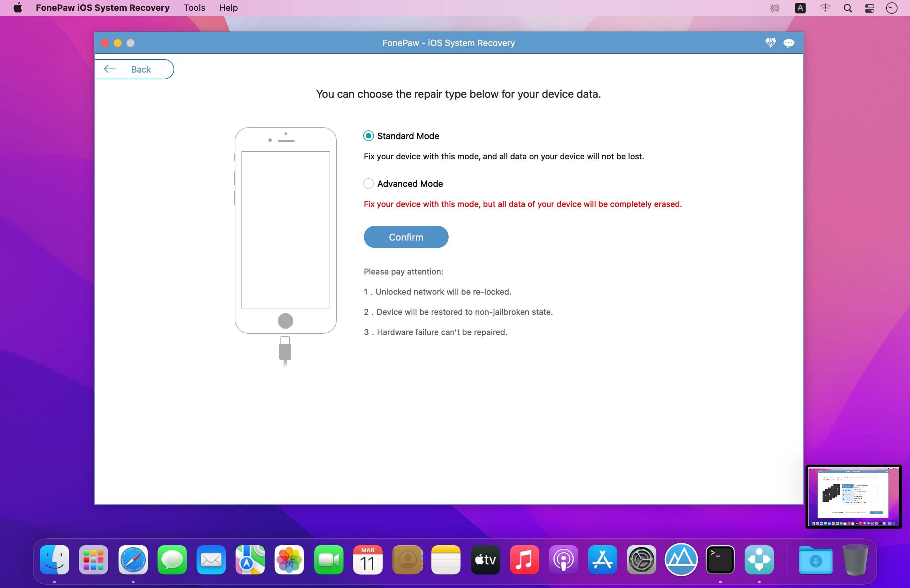Viewport: 910px width, 588px height.
Task: Open Terminal from Dock
Action: point(721,560)
